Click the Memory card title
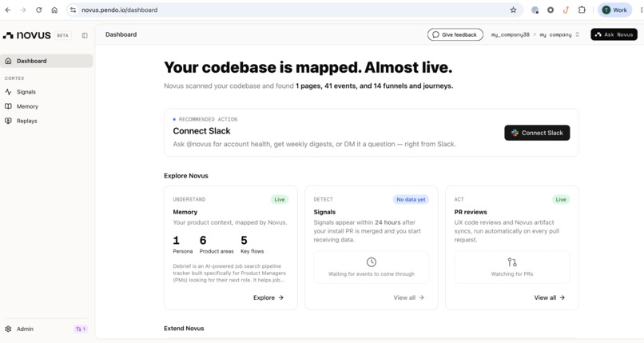Image resolution: width=644 pixels, height=343 pixels. tap(185, 212)
